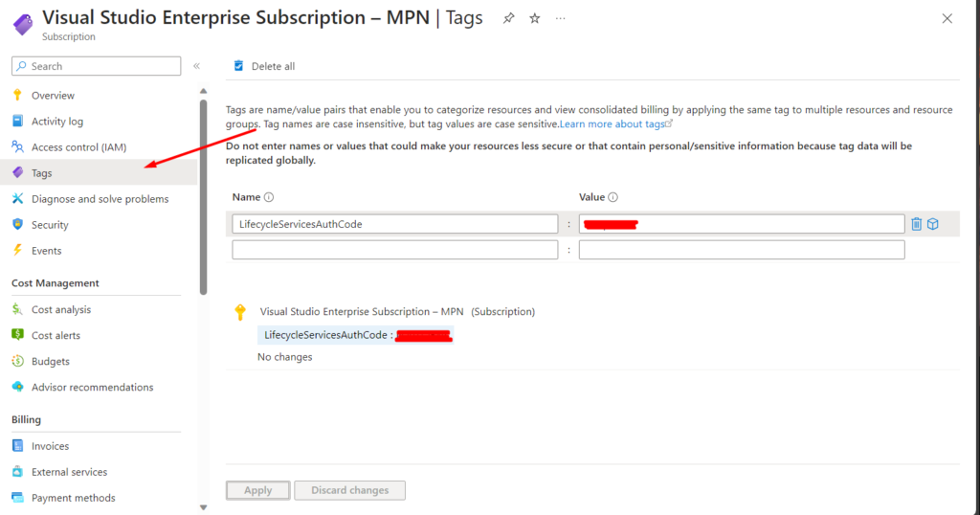This screenshot has width=980, height=515.
Task: Click the Apply button
Action: pos(258,491)
